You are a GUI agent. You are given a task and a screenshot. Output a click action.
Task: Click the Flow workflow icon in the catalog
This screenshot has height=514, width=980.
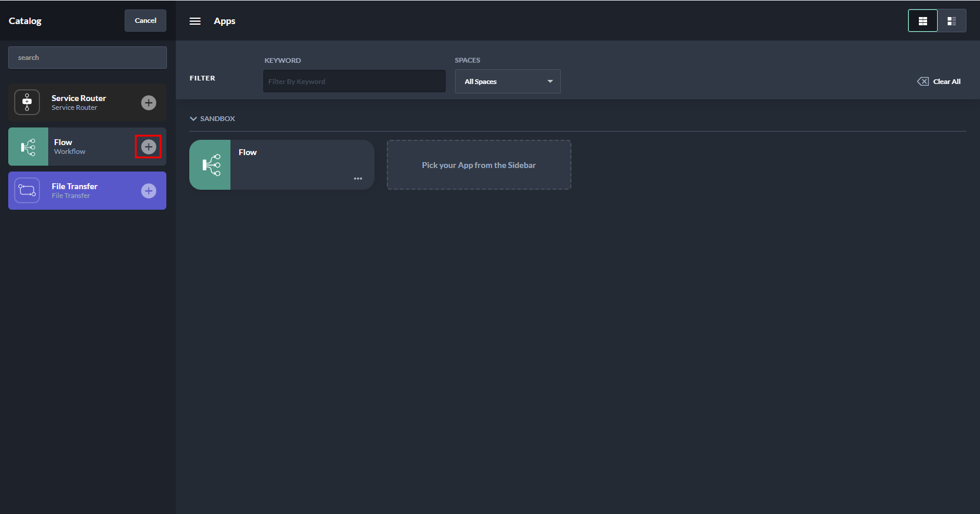28,147
